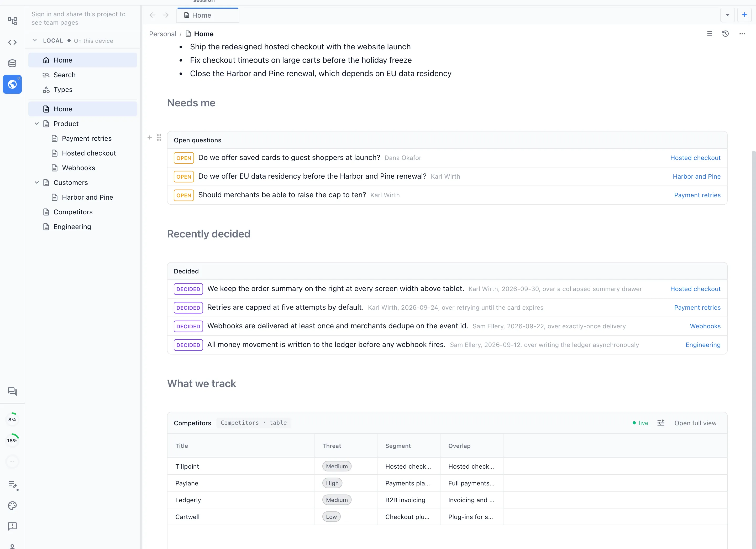Viewport: 756px width, 549px height.
Task: Click the navigate back arrow
Action: (x=152, y=15)
